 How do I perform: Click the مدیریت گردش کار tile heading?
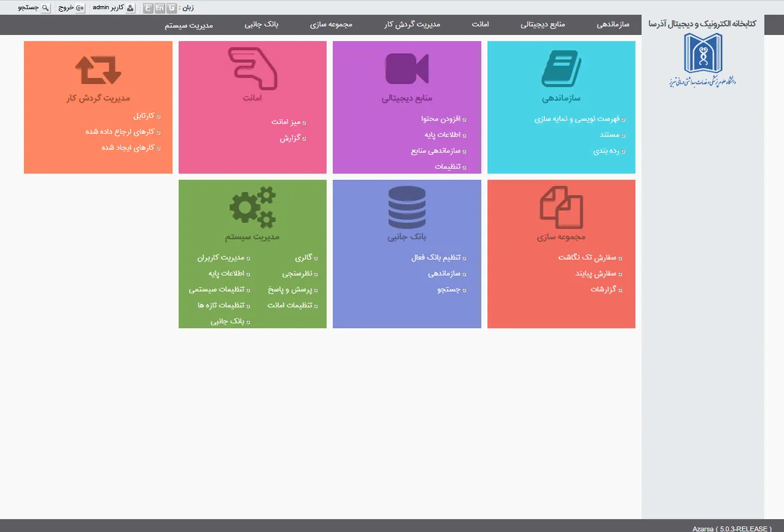tap(98, 98)
